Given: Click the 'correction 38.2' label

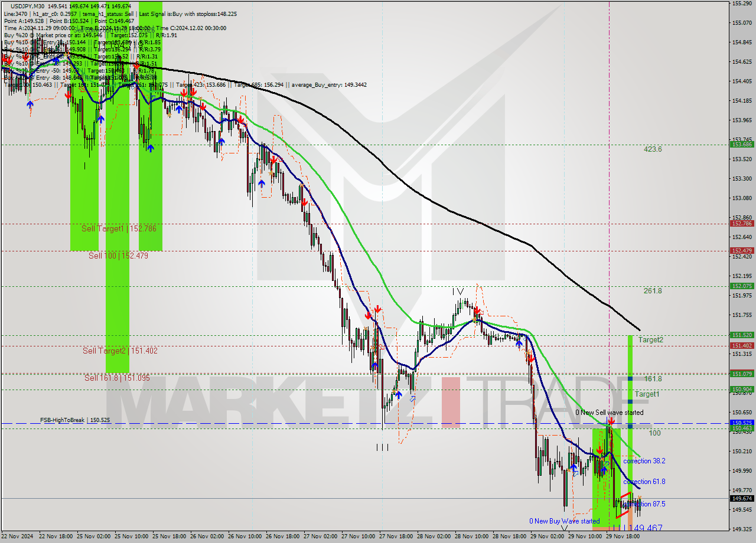Looking at the screenshot, I should 644,461.
